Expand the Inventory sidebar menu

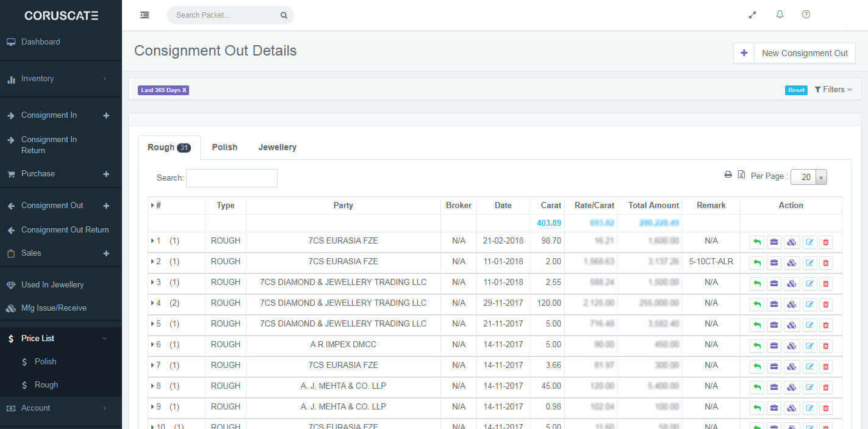60,79
